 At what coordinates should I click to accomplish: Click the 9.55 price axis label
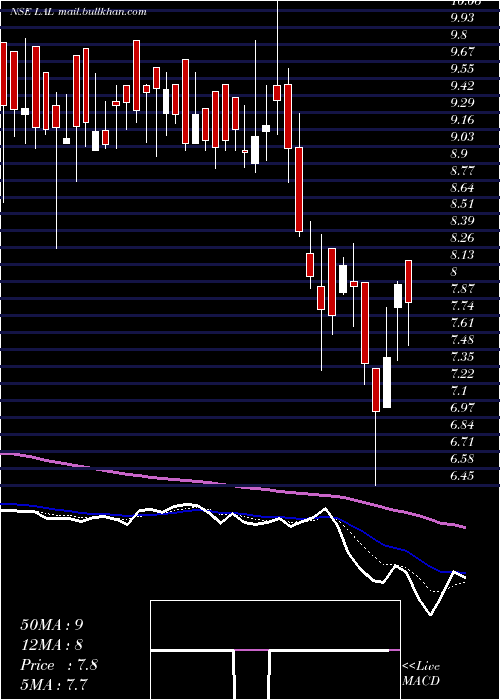tap(462, 69)
